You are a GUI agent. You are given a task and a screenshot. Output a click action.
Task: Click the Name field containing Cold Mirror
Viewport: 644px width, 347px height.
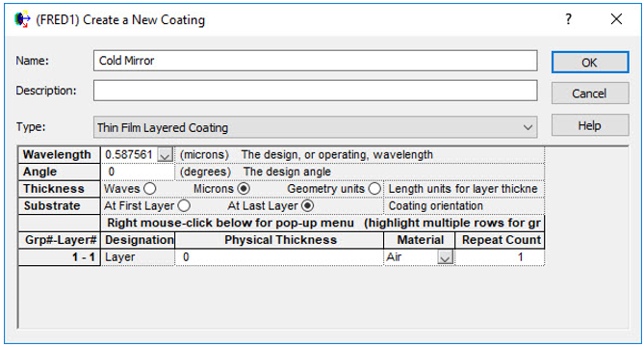(316, 61)
